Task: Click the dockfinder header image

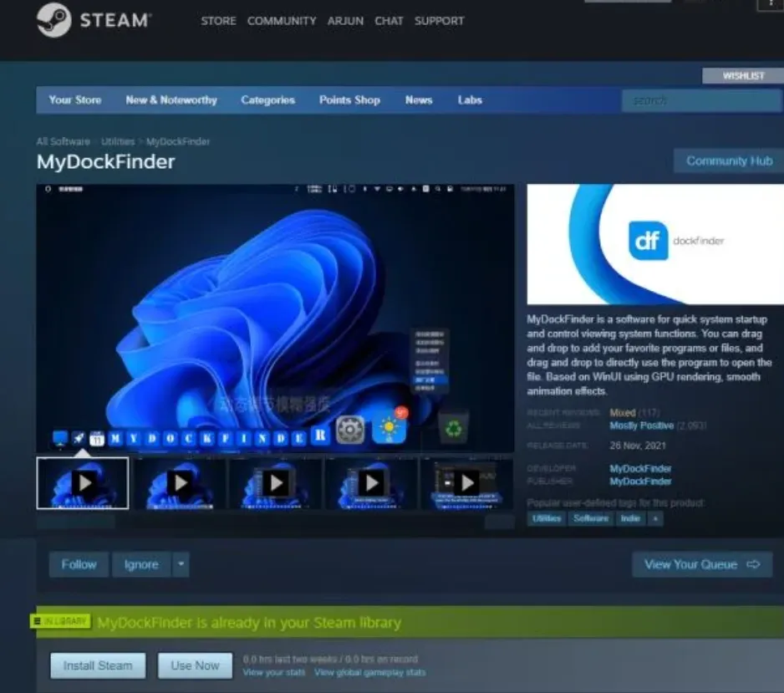Action: [655, 244]
